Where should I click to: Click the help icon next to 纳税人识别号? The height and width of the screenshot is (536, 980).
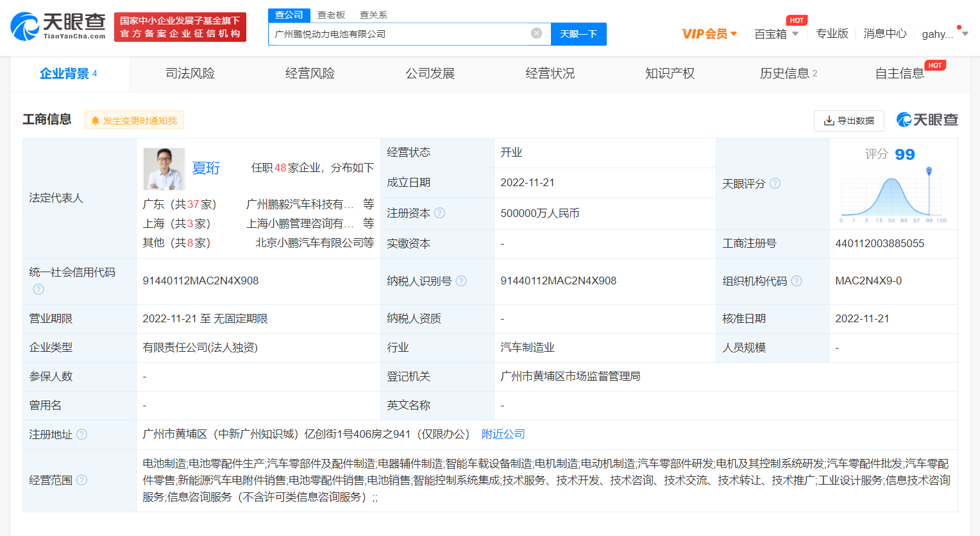(x=461, y=281)
